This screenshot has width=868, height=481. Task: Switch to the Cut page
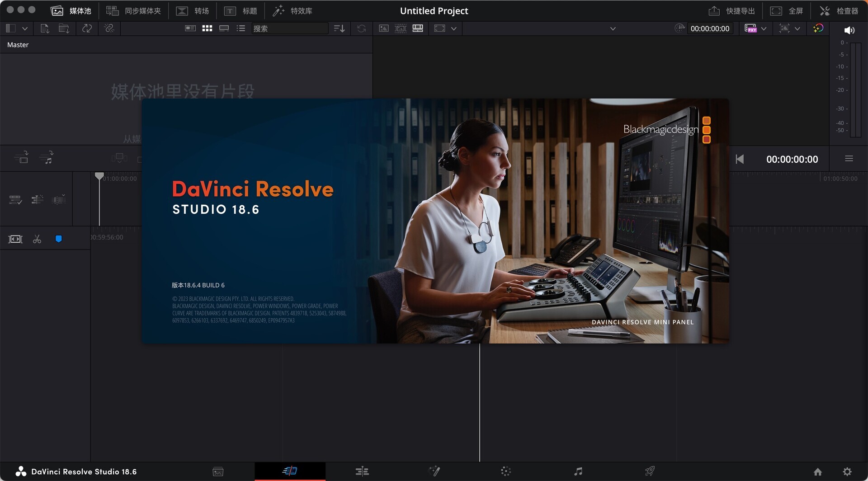click(290, 471)
